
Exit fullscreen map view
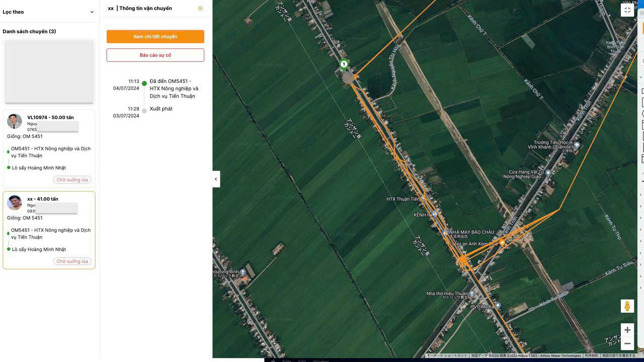(x=627, y=10)
